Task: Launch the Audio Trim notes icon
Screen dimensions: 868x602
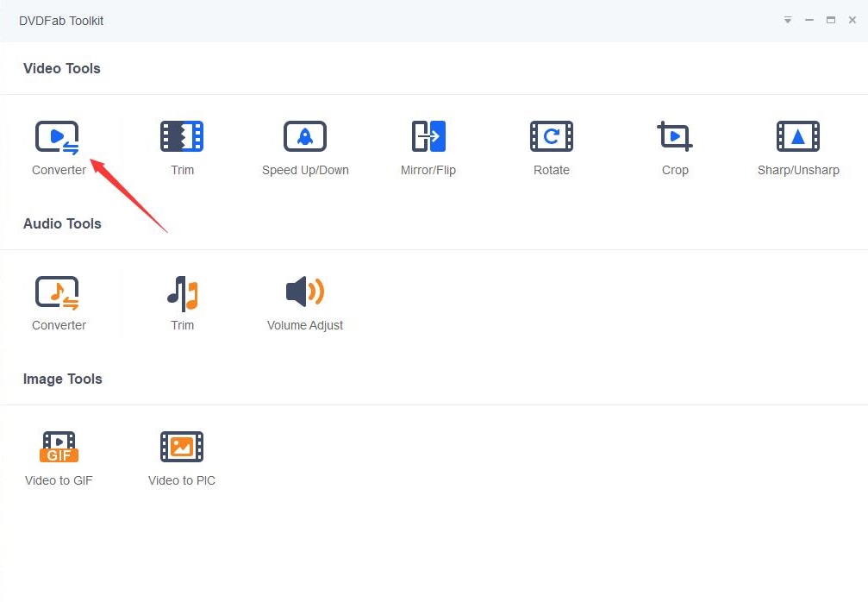Action: [182, 292]
